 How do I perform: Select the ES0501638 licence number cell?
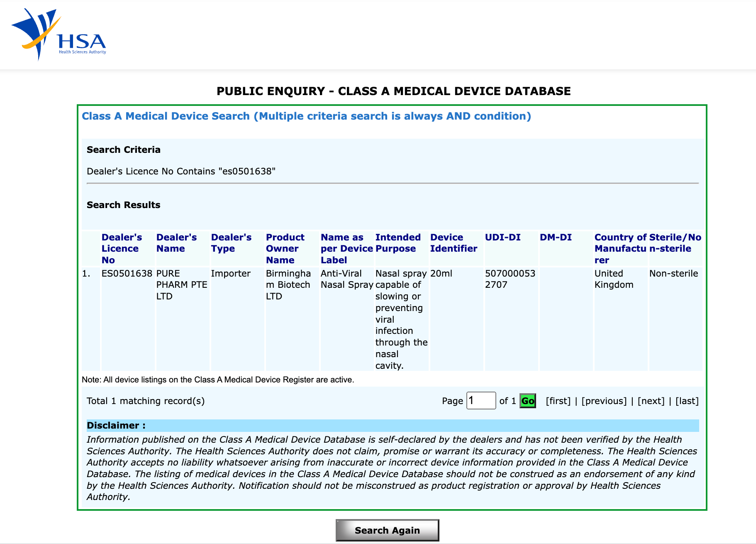127,273
